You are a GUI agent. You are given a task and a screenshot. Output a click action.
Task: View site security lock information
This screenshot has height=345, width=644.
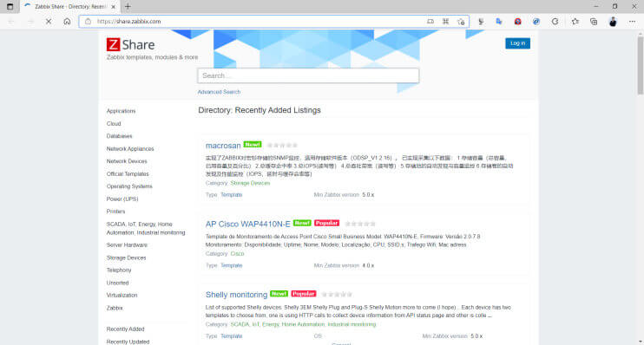point(88,22)
